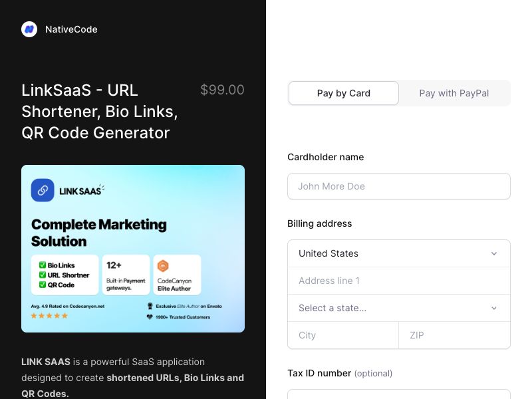The height and width of the screenshot is (399, 532).
Task: Click the NativeCode logo icon
Action: coord(29,29)
